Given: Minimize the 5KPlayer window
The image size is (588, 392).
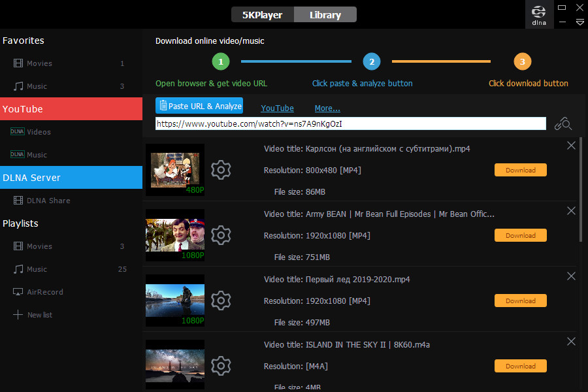Looking at the screenshot, I should point(562,22).
